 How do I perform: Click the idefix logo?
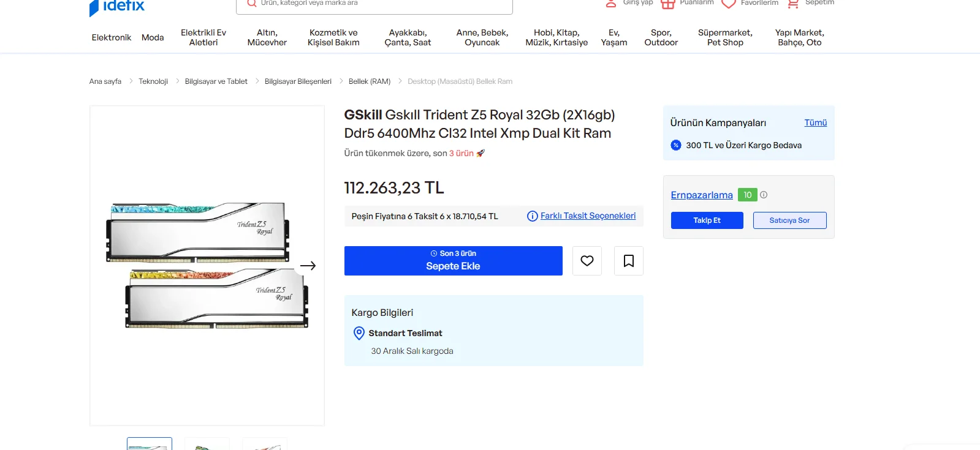(117, 6)
